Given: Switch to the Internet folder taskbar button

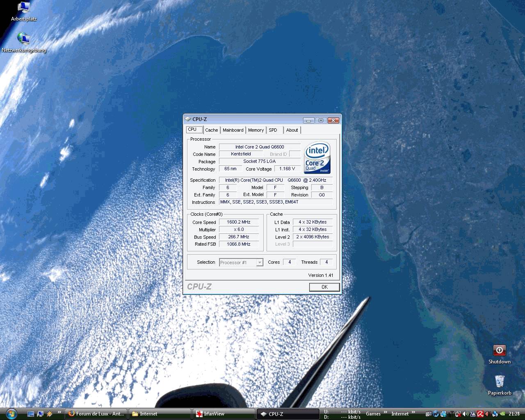Looking at the screenshot, I should tap(160, 414).
